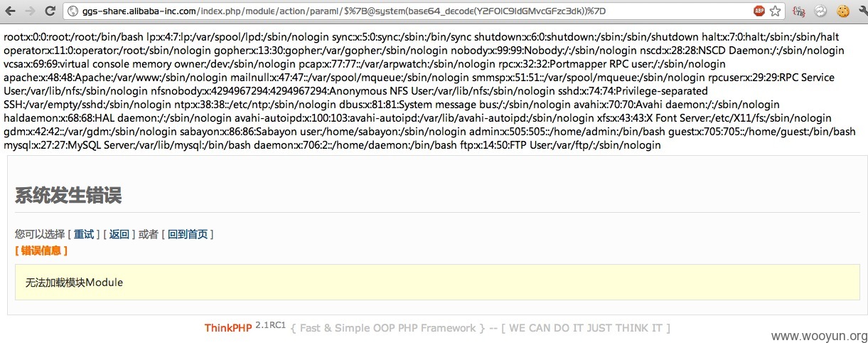
Task: Open the JSTB extension icon
Action: (x=799, y=11)
